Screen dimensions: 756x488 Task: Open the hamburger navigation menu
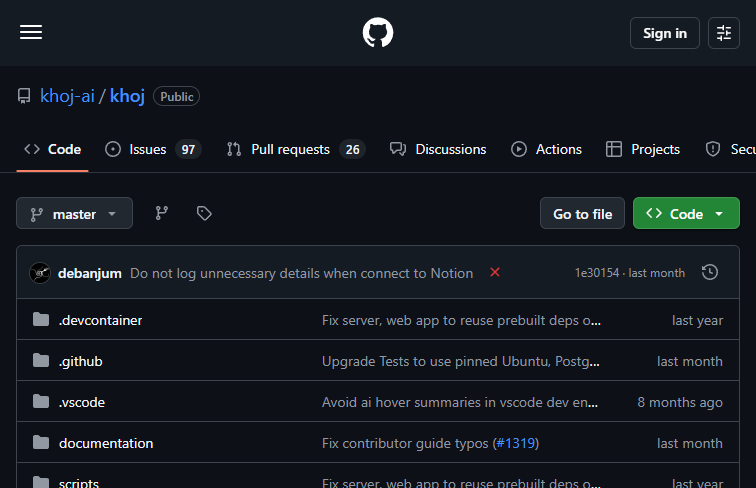click(31, 33)
